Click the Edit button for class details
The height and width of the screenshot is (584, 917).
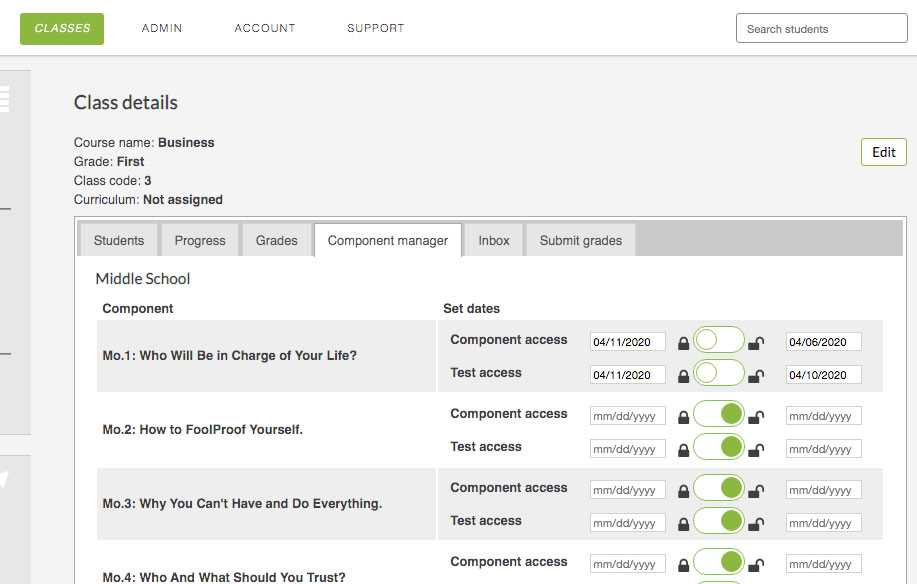click(884, 152)
